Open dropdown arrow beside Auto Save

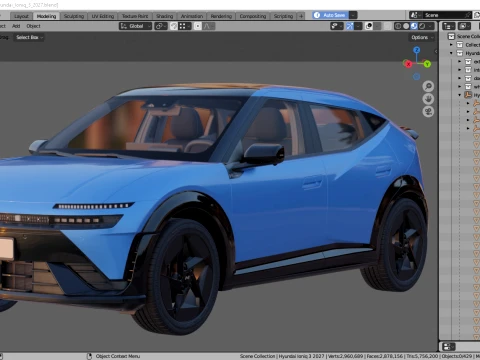click(x=353, y=15)
